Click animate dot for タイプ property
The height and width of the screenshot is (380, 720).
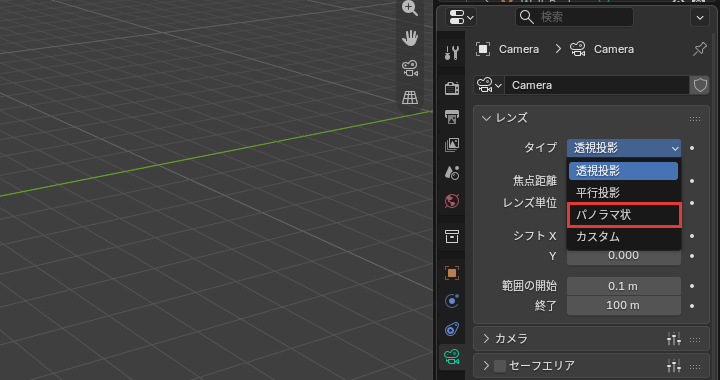692,148
